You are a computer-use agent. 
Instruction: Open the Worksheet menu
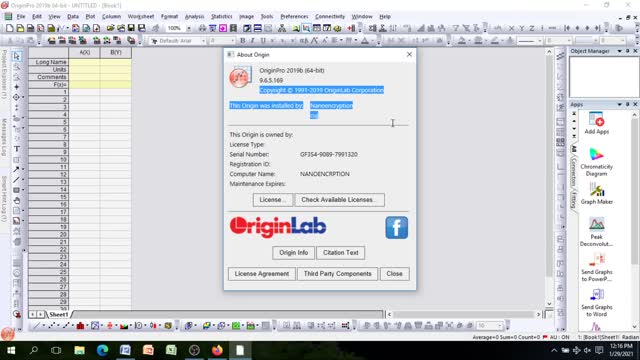(x=141, y=17)
